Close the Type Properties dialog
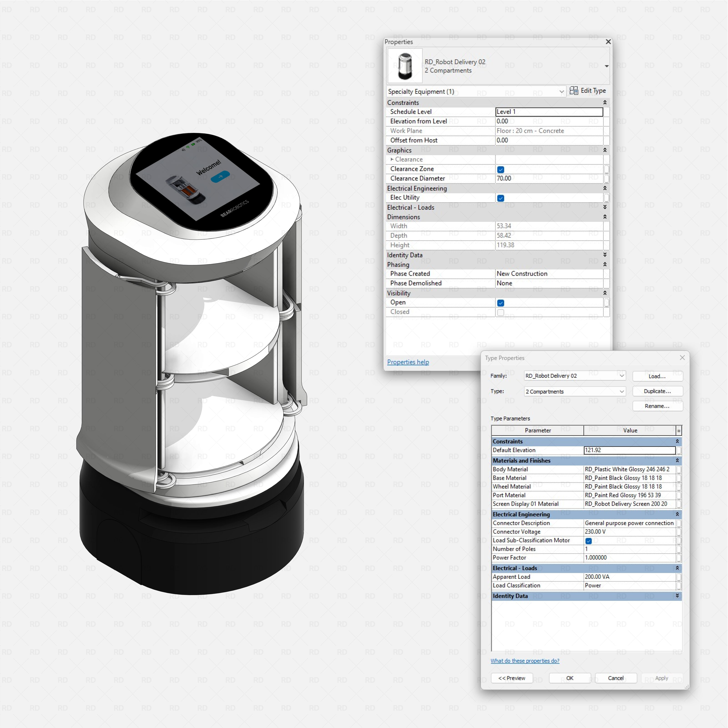 tap(682, 358)
